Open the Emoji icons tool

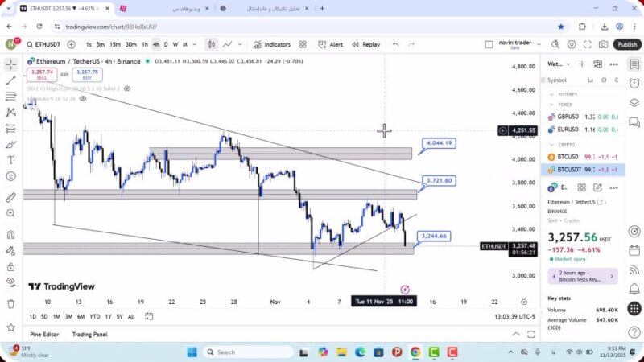point(10,176)
